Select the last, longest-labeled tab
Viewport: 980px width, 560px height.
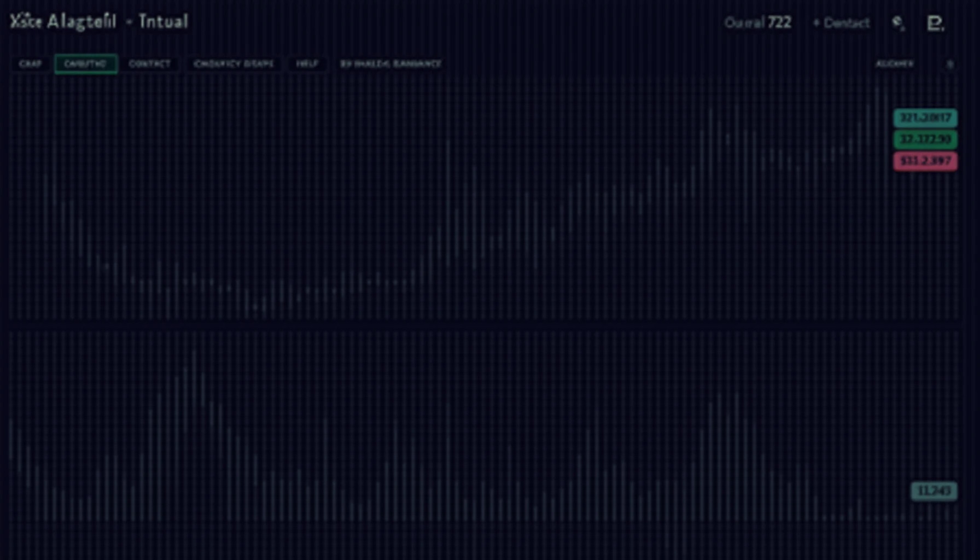pyautogui.click(x=390, y=64)
